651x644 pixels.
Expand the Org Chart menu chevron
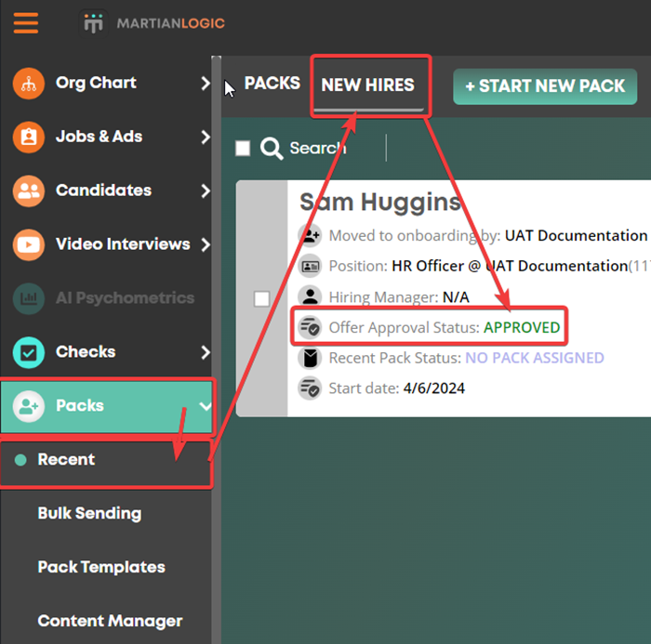point(206,83)
